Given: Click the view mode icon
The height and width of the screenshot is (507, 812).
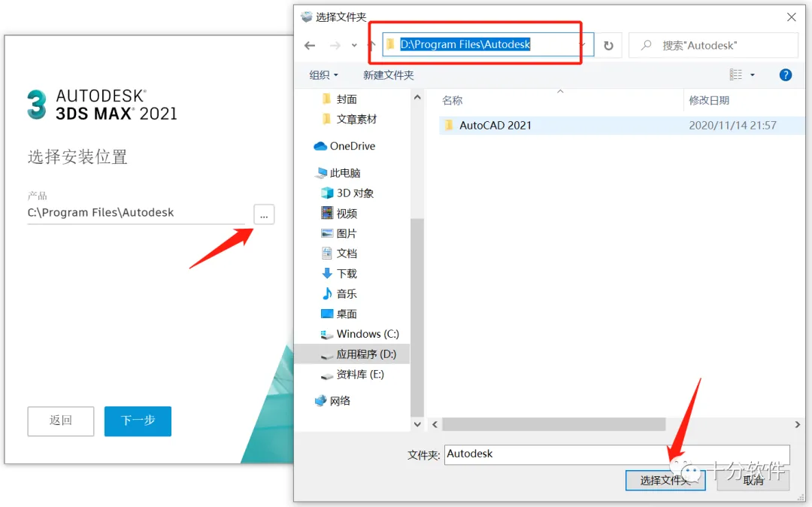Looking at the screenshot, I should click(736, 75).
